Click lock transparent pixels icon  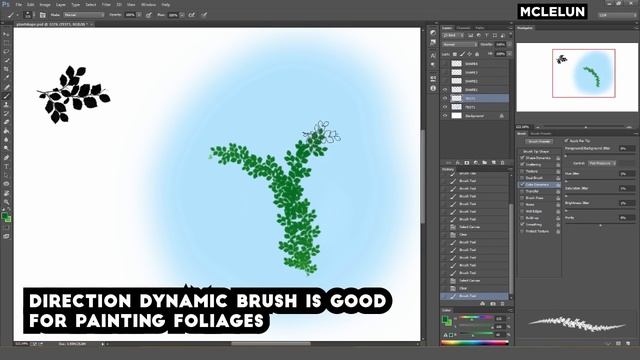[455, 54]
